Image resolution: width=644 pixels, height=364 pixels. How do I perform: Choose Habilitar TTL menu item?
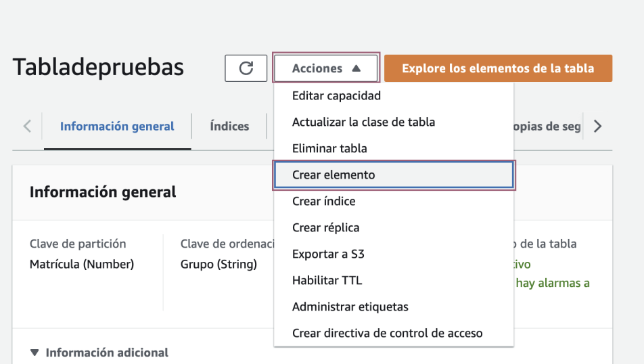pyautogui.click(x=394, y=280)
